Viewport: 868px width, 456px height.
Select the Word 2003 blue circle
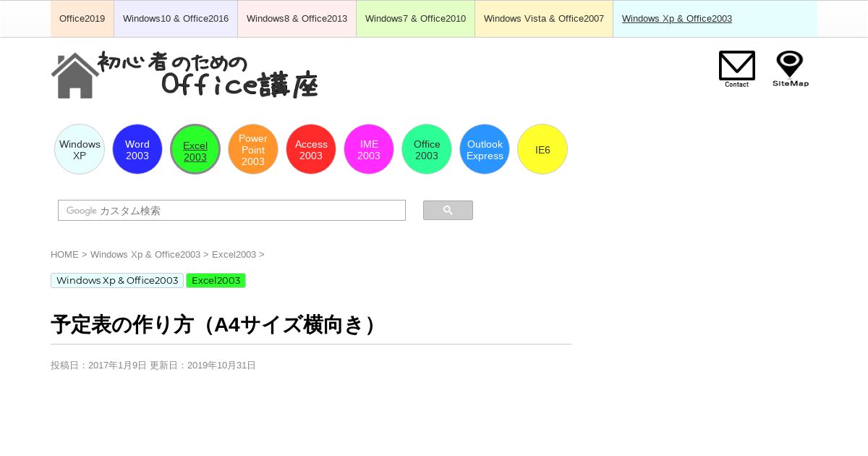tap(137, 149)
